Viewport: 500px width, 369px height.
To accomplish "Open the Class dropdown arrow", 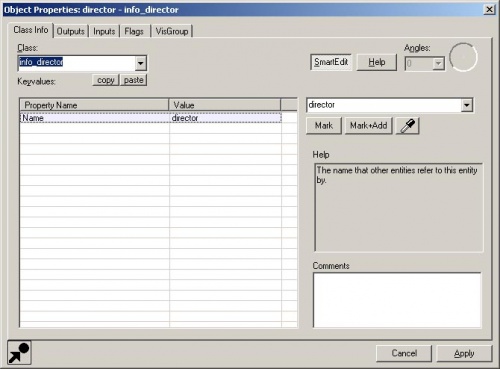I will 141,63.
